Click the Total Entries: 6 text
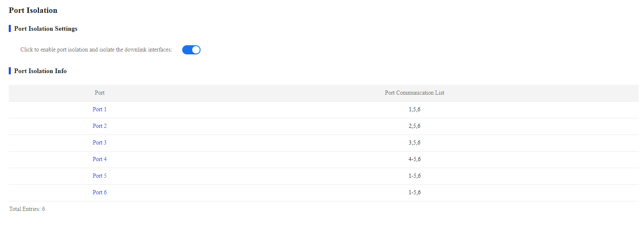This screenshot has width=644, height=225. 27,209
